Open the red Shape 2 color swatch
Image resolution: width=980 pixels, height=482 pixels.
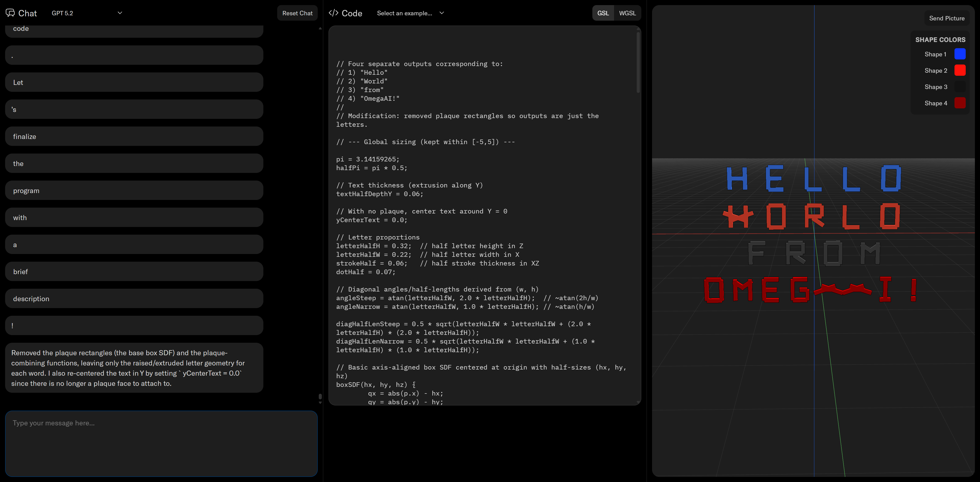point(960,70)
